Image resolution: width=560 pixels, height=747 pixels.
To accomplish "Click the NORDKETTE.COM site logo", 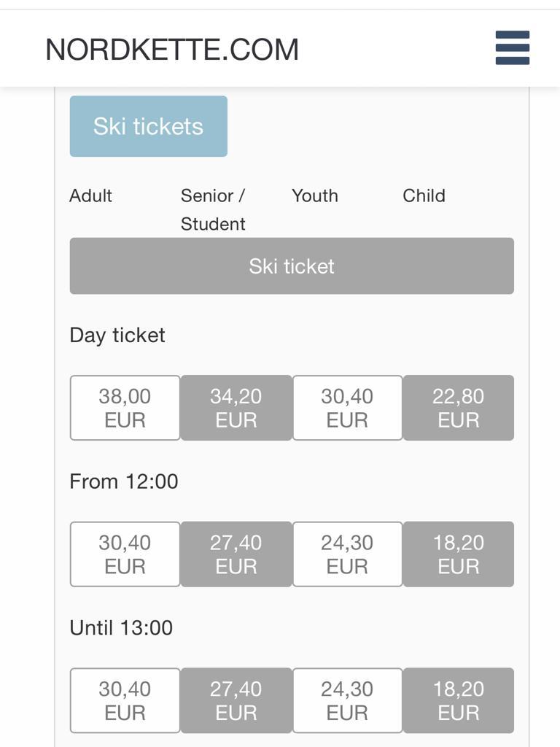I will click(172, 50).
